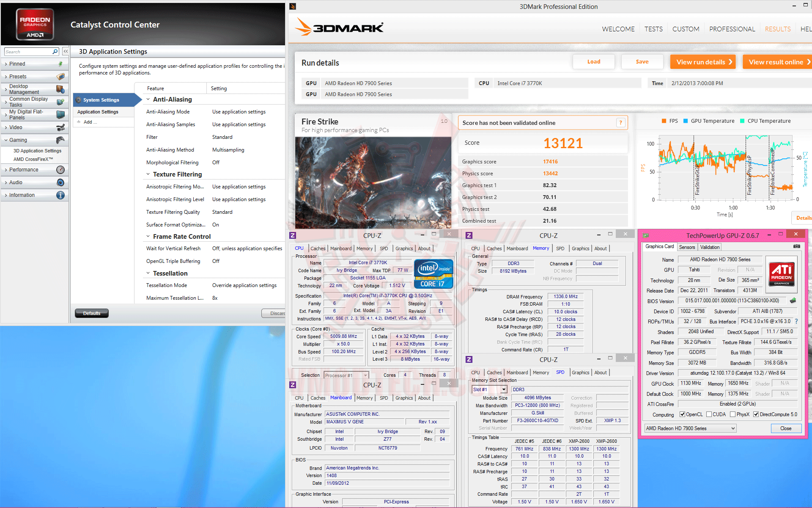Image resolution: width=812 pixels, height=508 pixels.
Task: Click the BIOS save chip icon
Action: 793,301
